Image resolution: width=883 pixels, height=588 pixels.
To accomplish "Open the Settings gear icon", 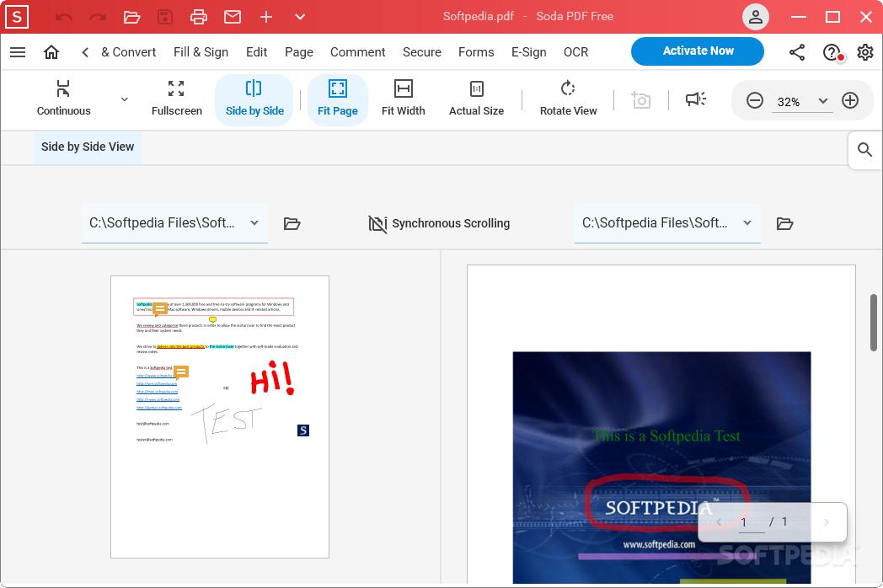I will coord(865,52).
